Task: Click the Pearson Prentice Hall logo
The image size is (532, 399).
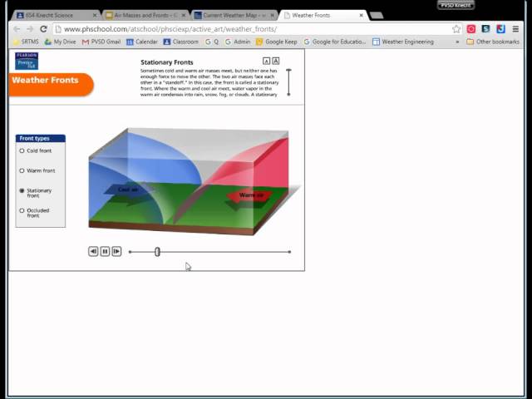Action: coord(27,61)
